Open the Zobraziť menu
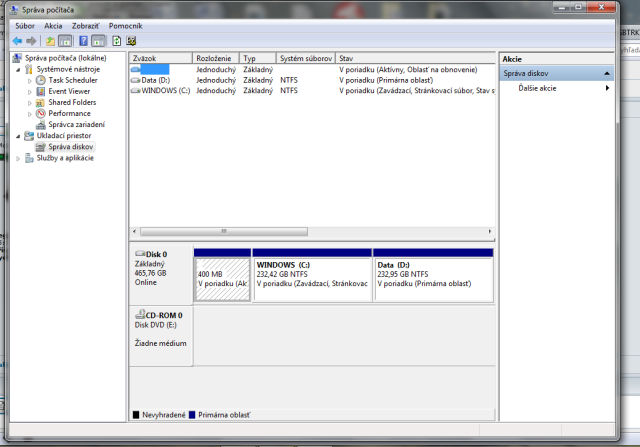This screenshot has width=640, height=447. coord(85,26)
